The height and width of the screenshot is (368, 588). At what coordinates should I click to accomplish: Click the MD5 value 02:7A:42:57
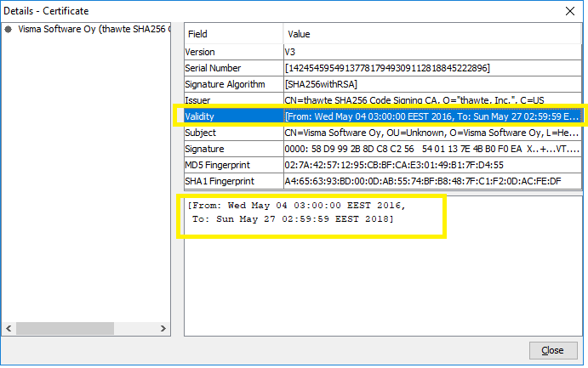432,165
